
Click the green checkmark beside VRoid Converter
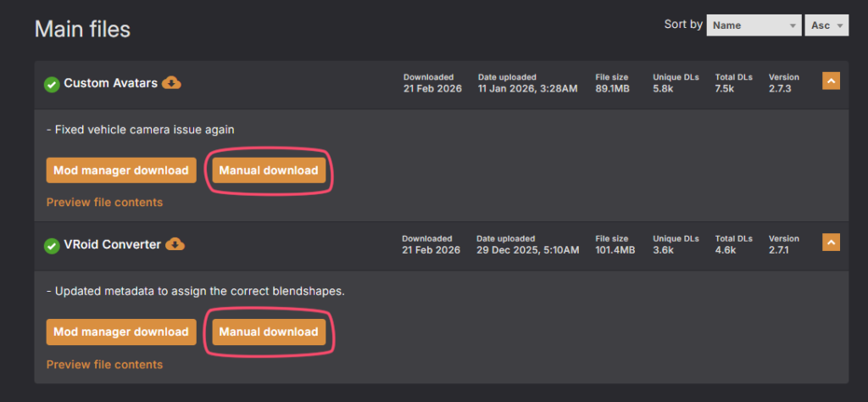coord(52,246)
